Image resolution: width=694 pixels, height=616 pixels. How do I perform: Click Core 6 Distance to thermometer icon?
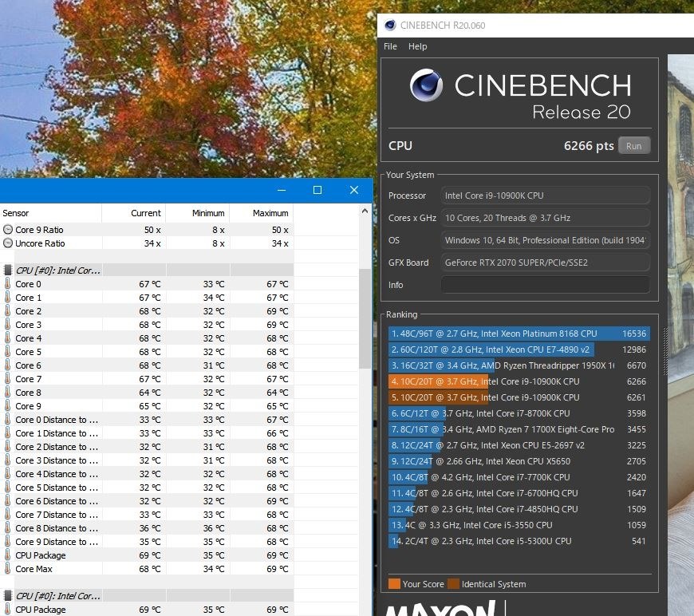coord(7,500)
